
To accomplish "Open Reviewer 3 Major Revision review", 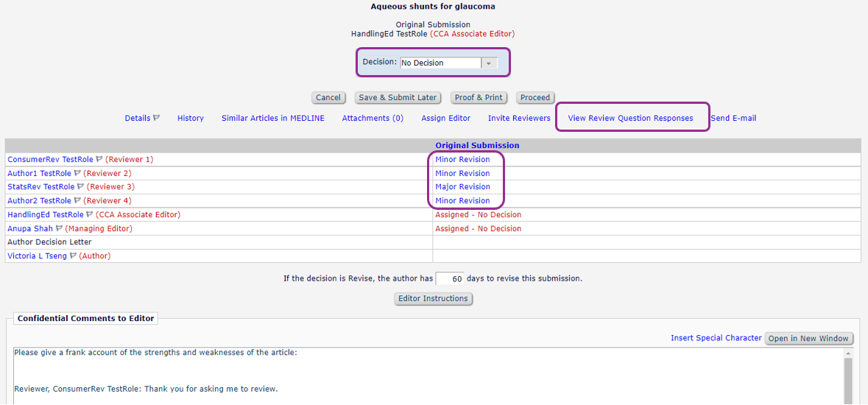I will [462, 187].
